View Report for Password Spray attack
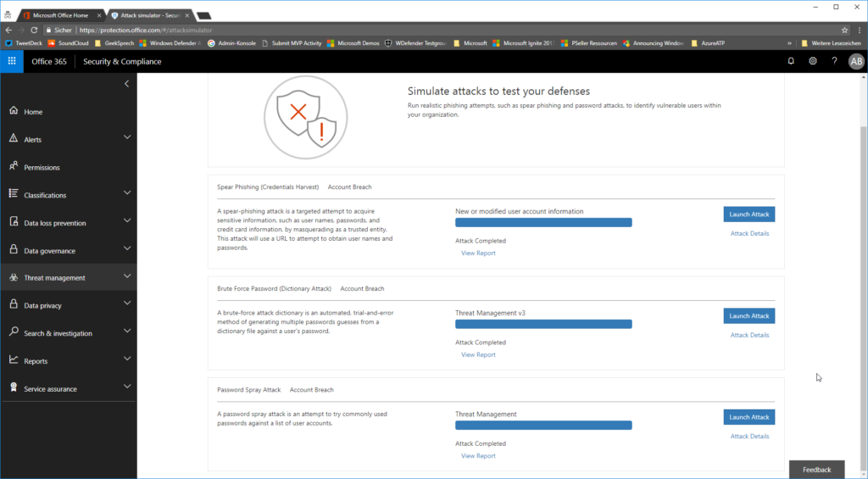Viewport: 868px width, 479px height. tap(478, 456)
